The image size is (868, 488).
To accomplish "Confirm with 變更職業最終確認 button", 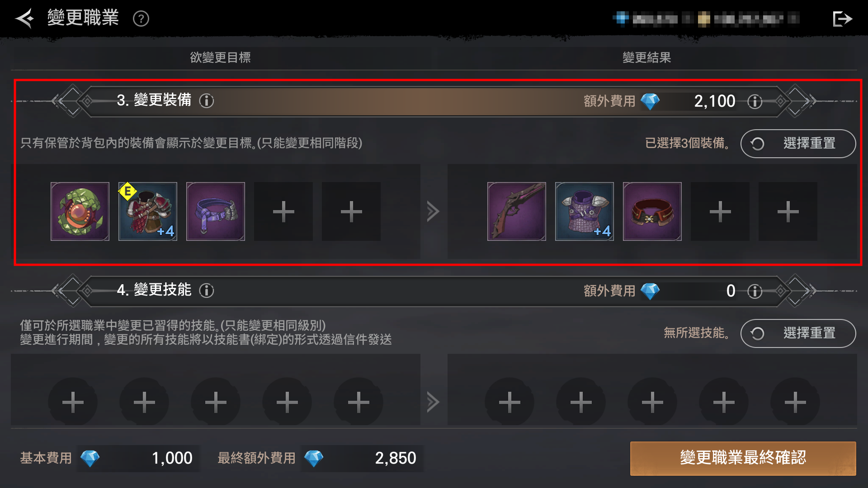I will [743, 458].
